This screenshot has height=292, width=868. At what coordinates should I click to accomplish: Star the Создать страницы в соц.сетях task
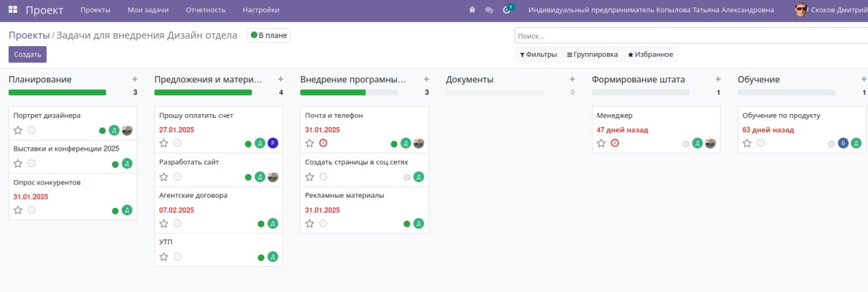coord(310,177)
